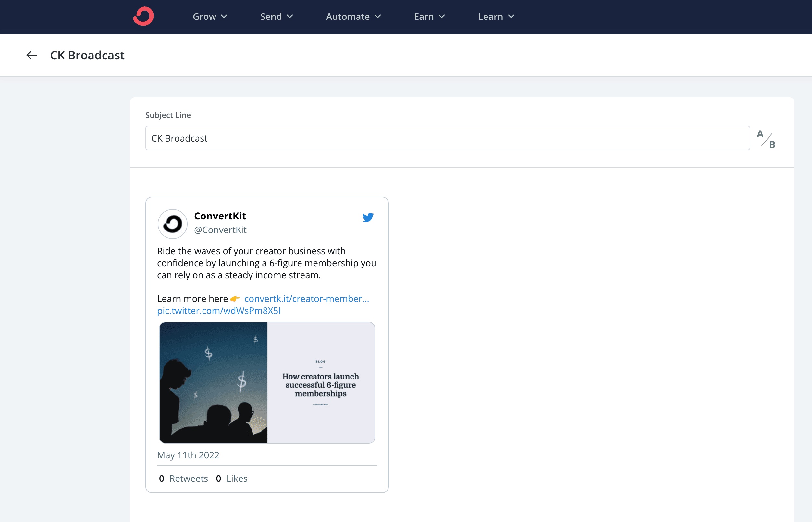The width and height of the screenshot is (812, 522).
Task: Expand the chevron next to Grow
Action: point(224,16)
